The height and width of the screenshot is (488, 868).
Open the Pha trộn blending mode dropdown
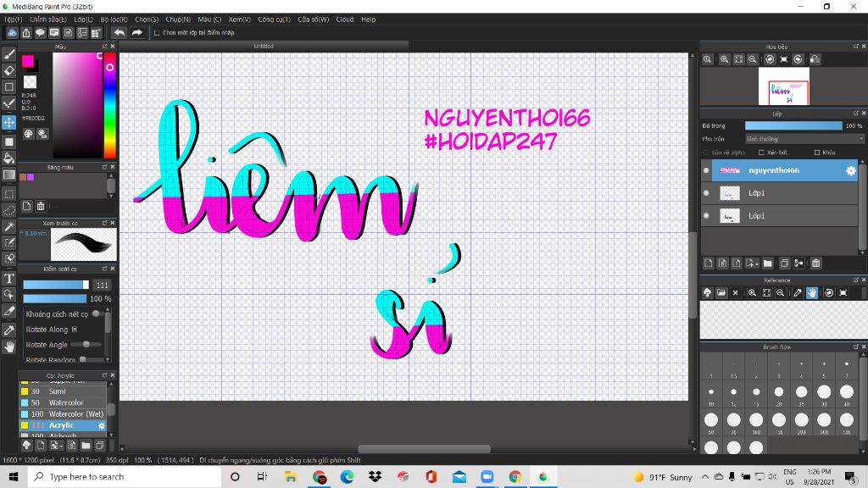tap(804, 139)
